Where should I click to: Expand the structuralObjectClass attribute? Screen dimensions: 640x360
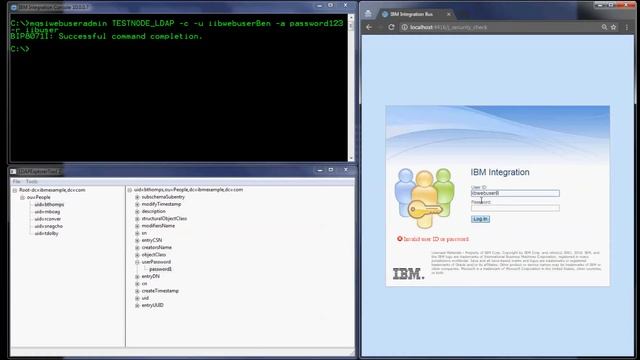click(x=138, y=219)
